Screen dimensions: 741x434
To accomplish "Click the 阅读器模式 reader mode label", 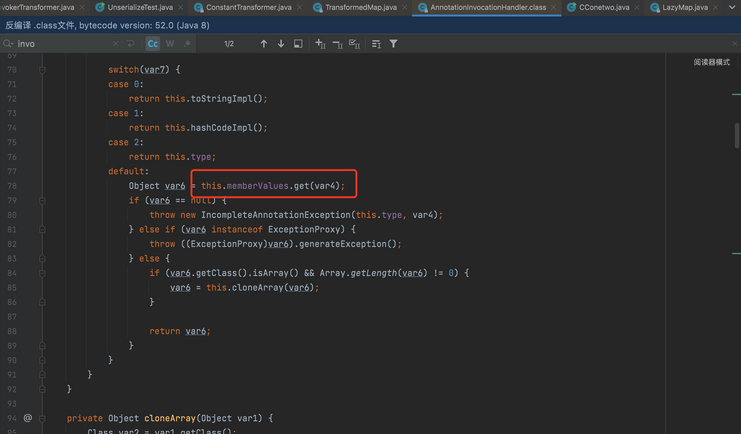I will click(x=711, y=62).
